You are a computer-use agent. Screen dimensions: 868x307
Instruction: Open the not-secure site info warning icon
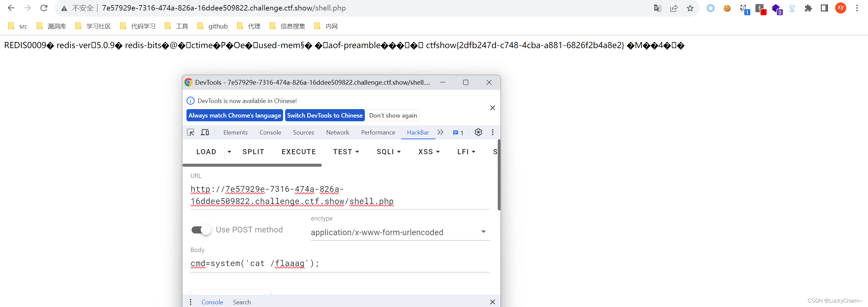point(64,8)
